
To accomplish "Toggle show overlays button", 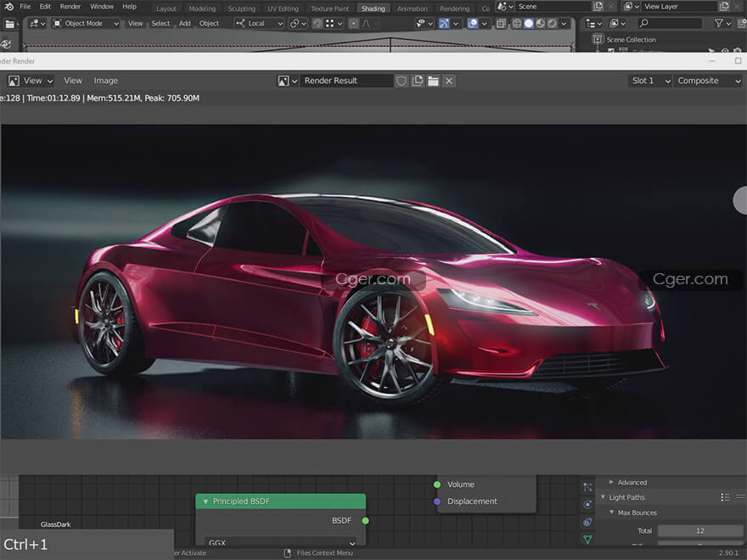I will (x=473, y=24).
